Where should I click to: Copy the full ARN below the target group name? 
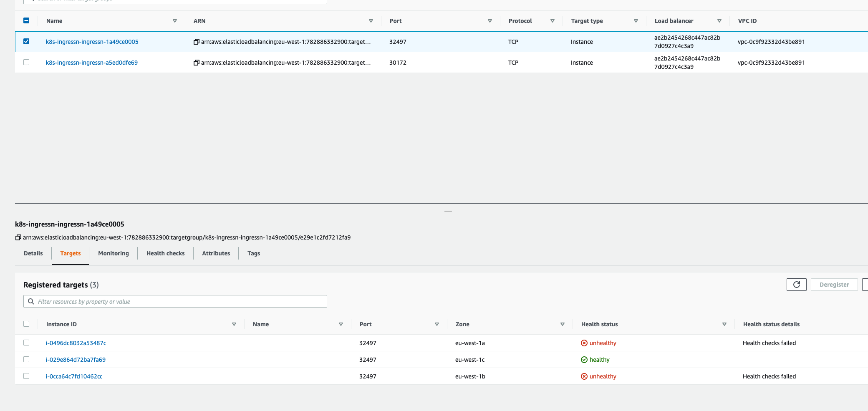[x=18, y=237]
